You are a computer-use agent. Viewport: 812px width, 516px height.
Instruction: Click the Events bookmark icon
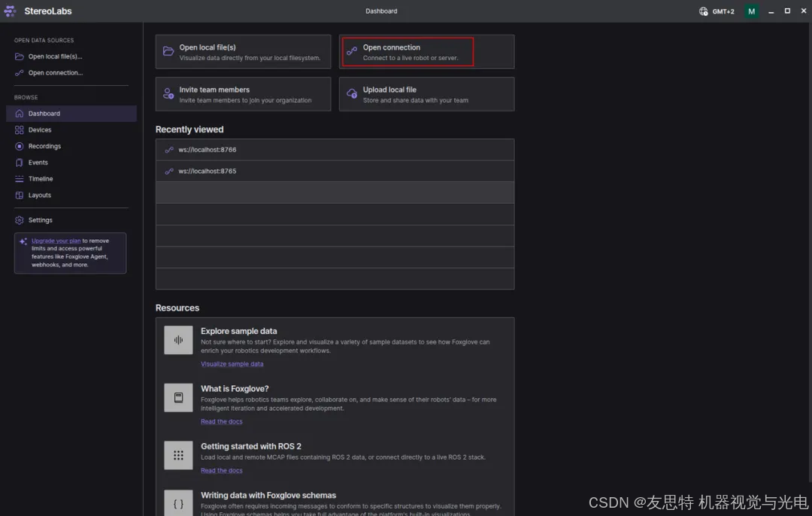[19, 162]
